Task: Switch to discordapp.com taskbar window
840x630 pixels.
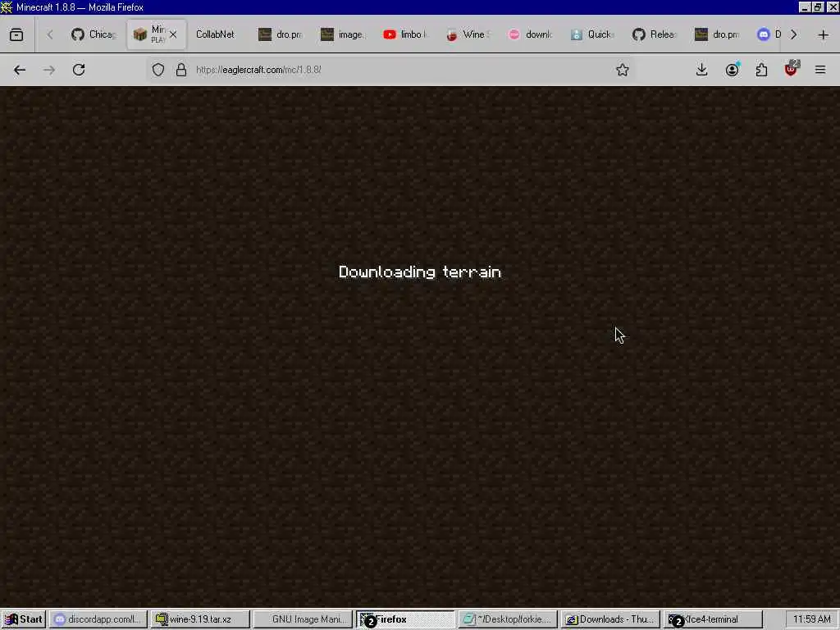Action: (x=98, y=619)
